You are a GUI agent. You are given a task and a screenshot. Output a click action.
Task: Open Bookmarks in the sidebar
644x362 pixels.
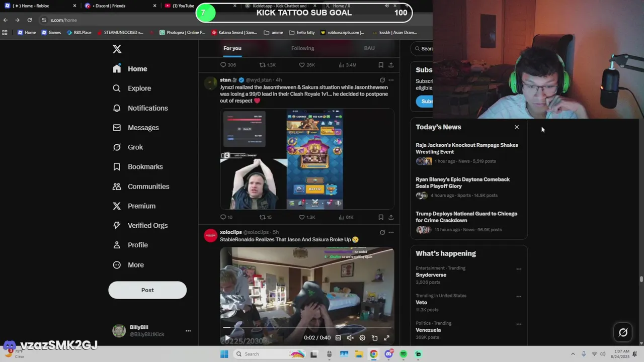pos(138,167)
